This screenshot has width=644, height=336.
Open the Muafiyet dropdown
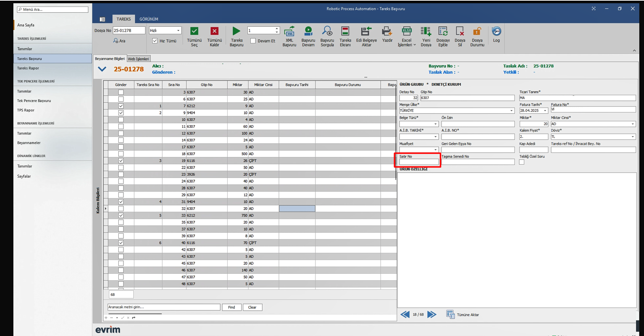click(x=436, y=150)
